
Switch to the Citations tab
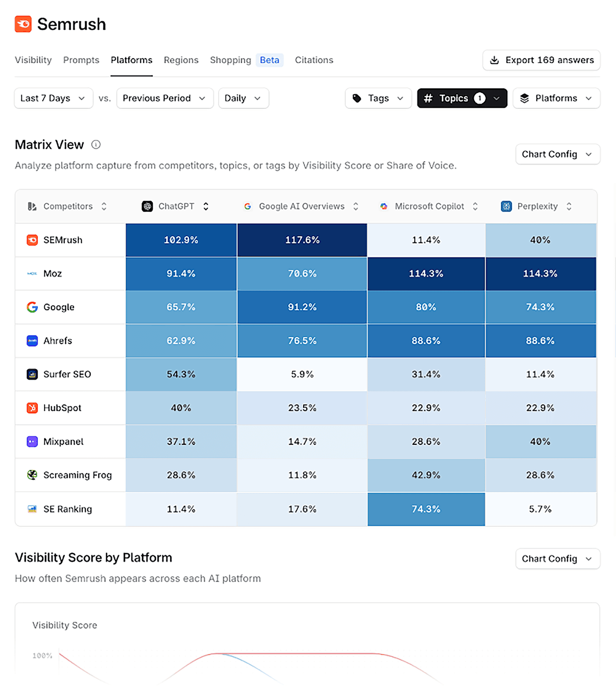pyautogui.click(x=314, y=60)
